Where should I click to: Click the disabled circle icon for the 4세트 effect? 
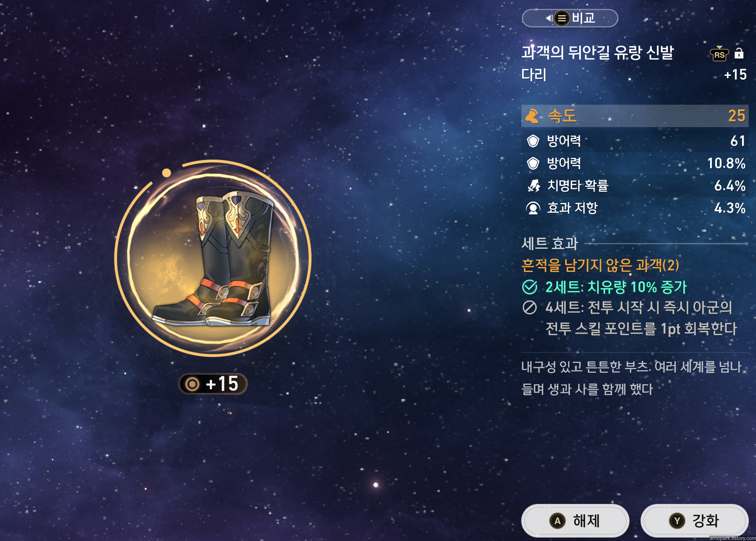529,307
